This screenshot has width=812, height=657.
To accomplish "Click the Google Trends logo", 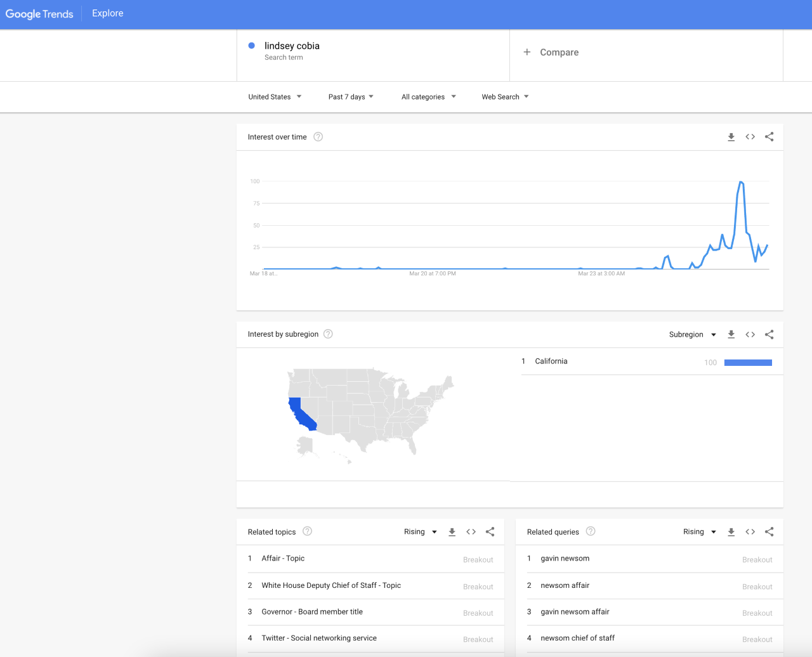I will (x=39, y=14).
